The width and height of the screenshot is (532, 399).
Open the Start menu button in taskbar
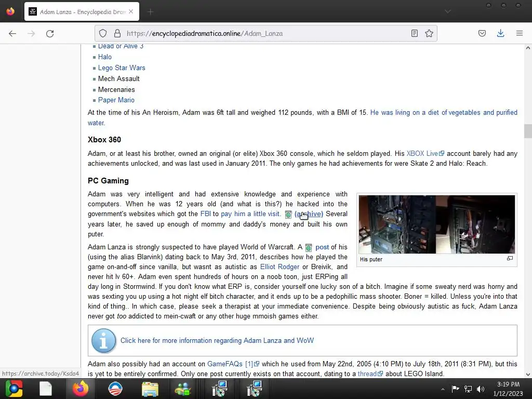[x=14, y=389]
